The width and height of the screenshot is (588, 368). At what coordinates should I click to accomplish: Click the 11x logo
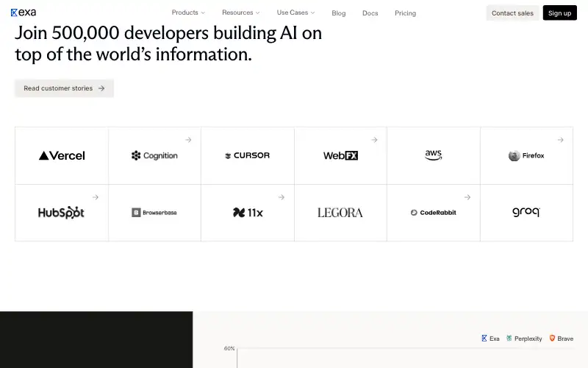tap(248, 213)
